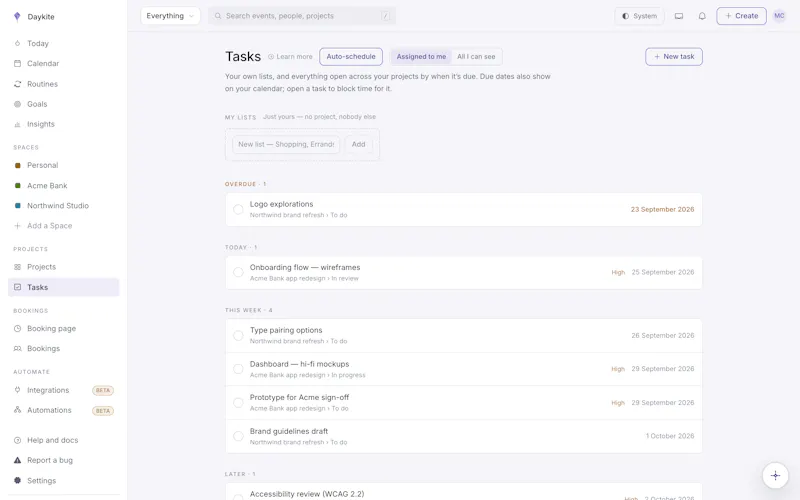Image resolution: width=800 pixels, height=500 pixels.
Task: Click the notifications bell icon
Action: (x=702, y=16)
